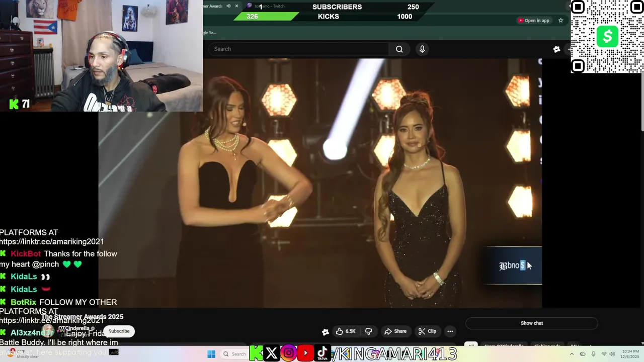Click the Open in app button
The image size is (644, 362).
(533, 21)
